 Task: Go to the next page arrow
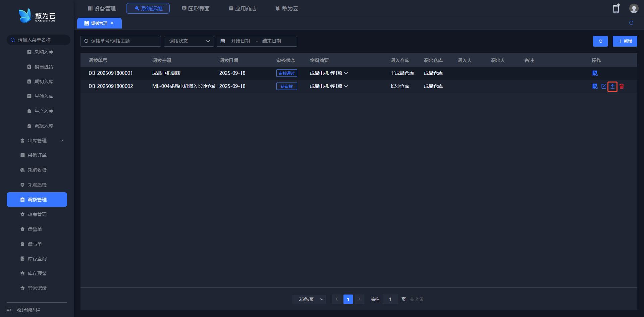coord(360,299)
